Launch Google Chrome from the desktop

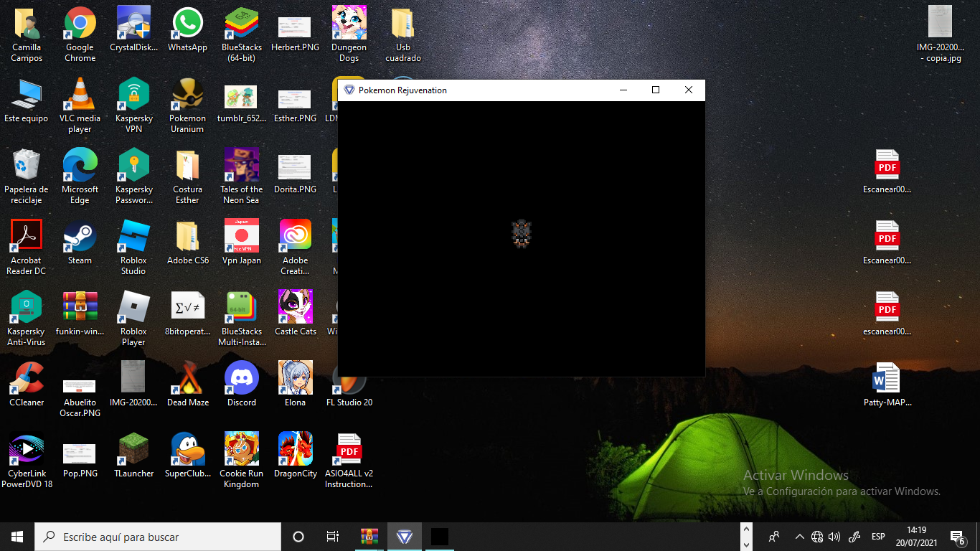click(x=80, y=24)
